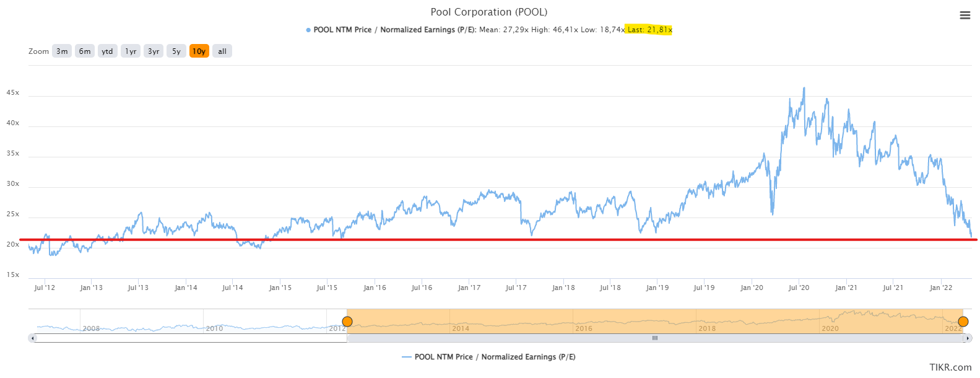Select the 10y zoom range

coord(199,51)
